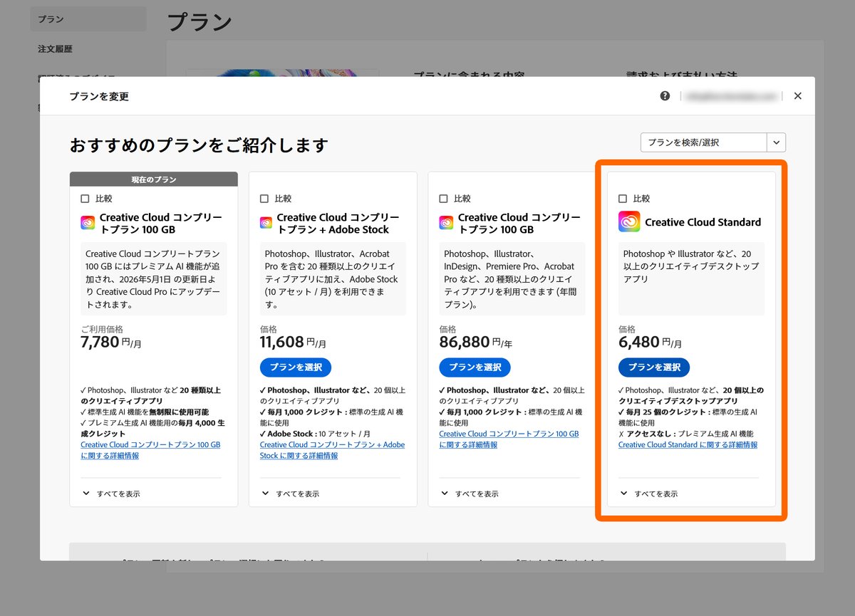This screenshot has height=616, width=855.
Task: Expand すべてを表示 on 86,880円 plan card
Action: (x=469, y=494)
